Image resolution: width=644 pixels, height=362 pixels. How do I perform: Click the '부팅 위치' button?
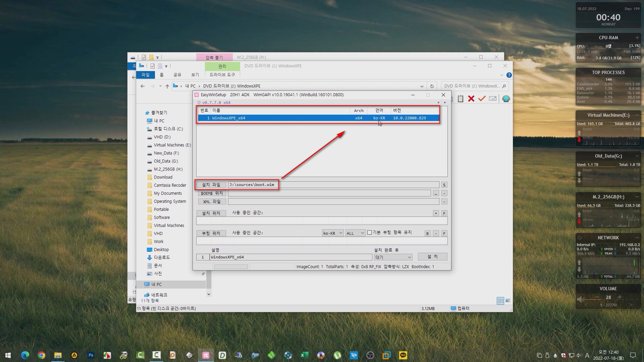pos(211,233)
